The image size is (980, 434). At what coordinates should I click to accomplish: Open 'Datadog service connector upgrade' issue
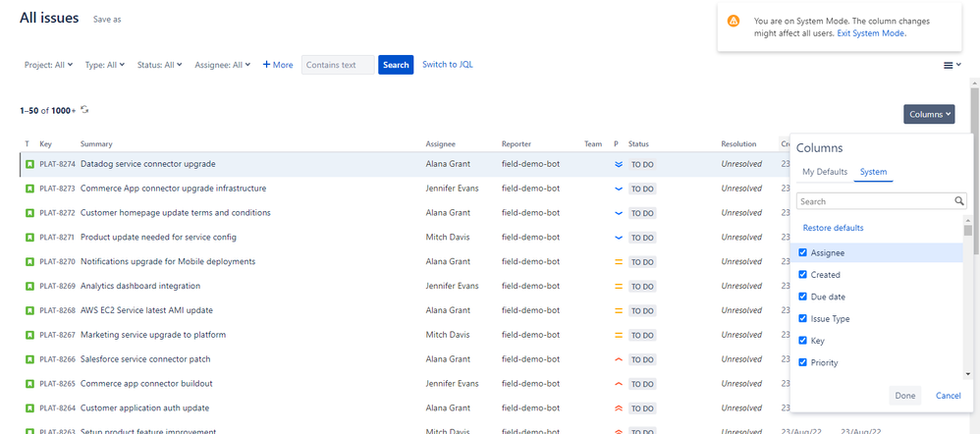pos(148,164)
